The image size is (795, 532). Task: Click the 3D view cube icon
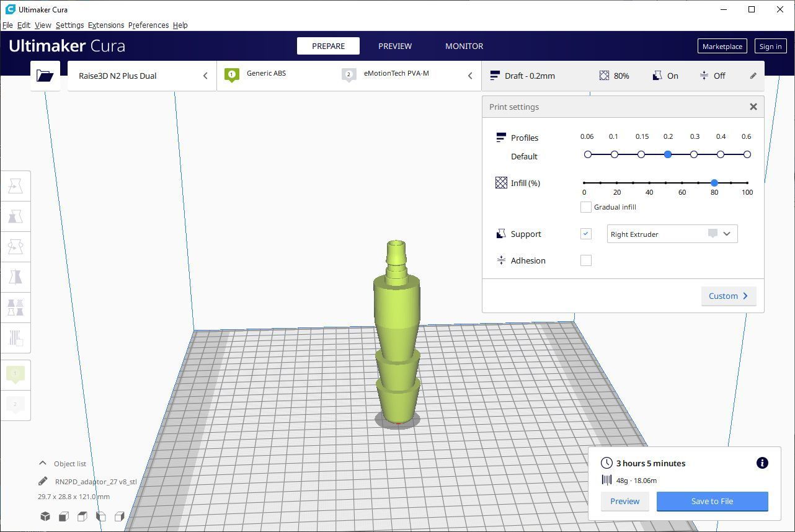45,516
